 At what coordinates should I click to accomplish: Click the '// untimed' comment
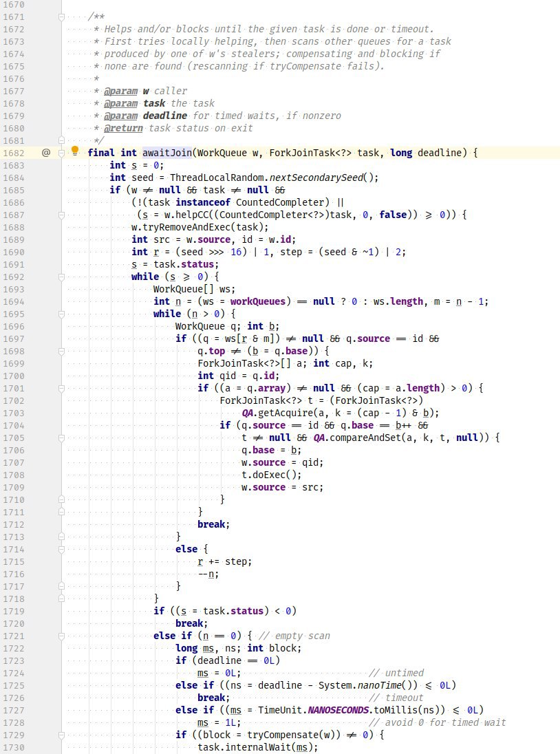[396, 674]
